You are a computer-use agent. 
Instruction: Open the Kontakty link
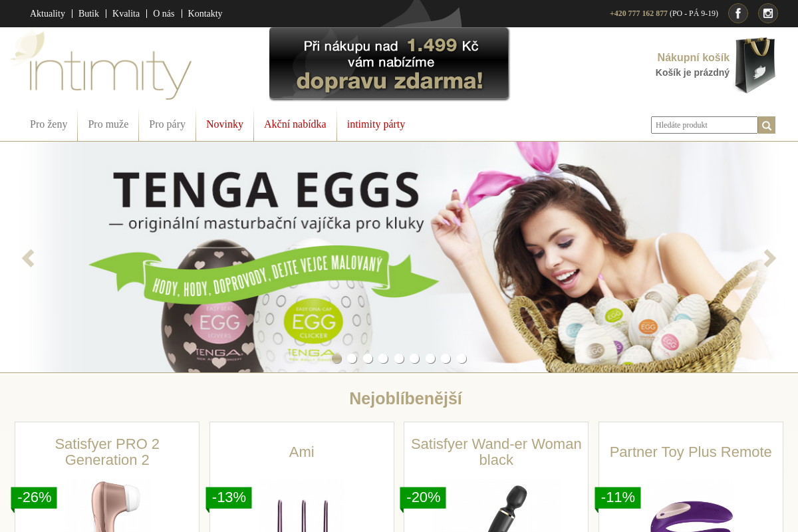[205, 13]
